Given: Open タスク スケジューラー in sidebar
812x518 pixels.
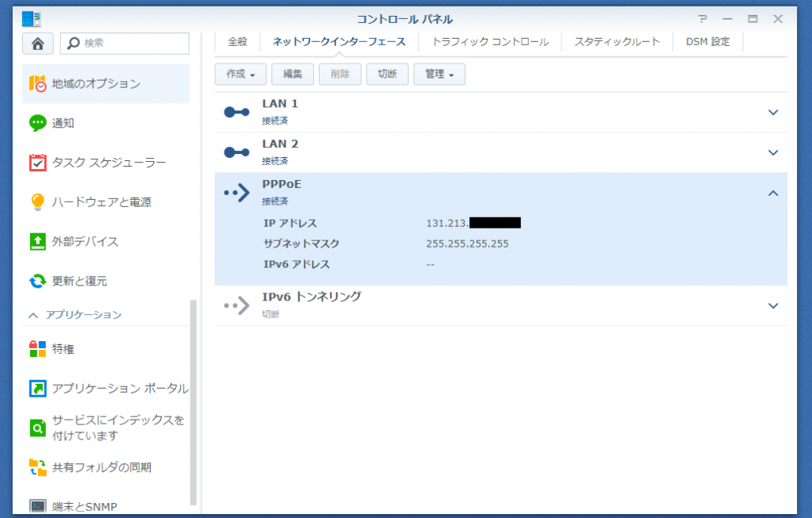Looking at the screenshot, I should click(x=105, y=162).
